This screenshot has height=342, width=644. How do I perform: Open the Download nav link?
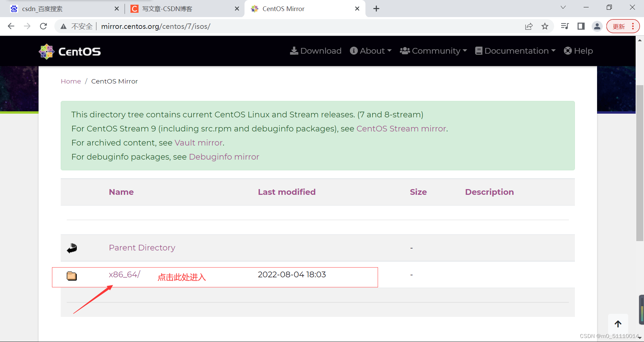coord(316,51)
